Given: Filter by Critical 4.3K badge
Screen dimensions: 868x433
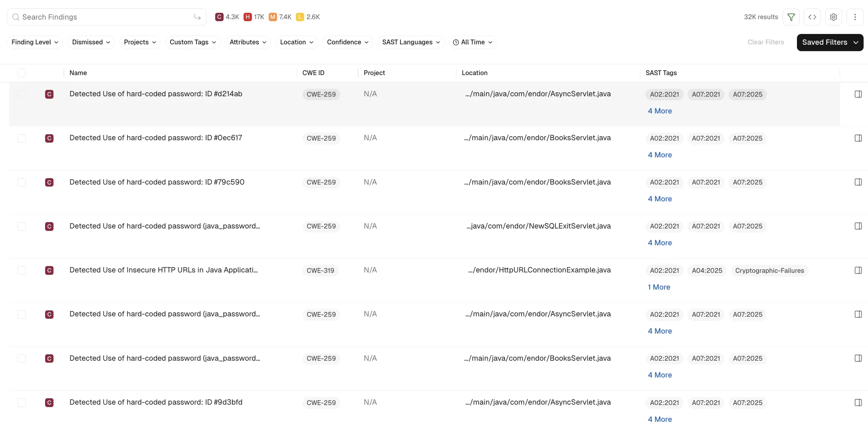Looking at the screenshot, I should tap(227, 17).
